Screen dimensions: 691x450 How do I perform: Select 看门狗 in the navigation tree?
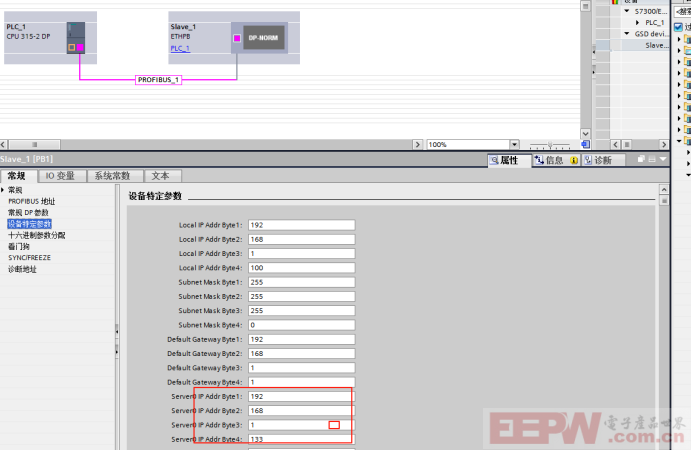[x=19, y=246]
